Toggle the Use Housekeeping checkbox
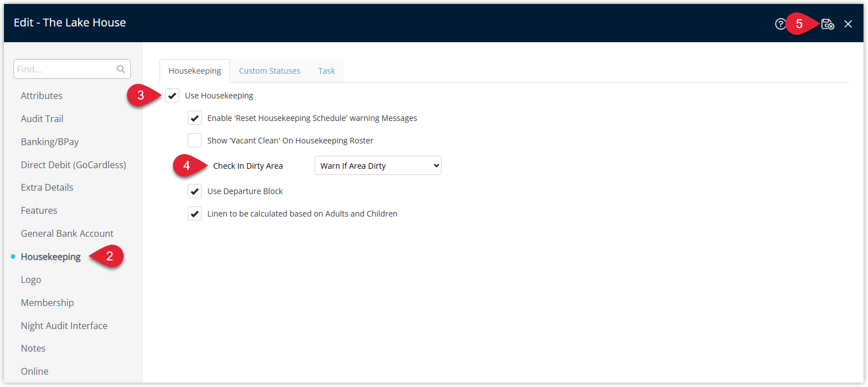Screen dimensions: 868x387 click(x=172, y=96)
